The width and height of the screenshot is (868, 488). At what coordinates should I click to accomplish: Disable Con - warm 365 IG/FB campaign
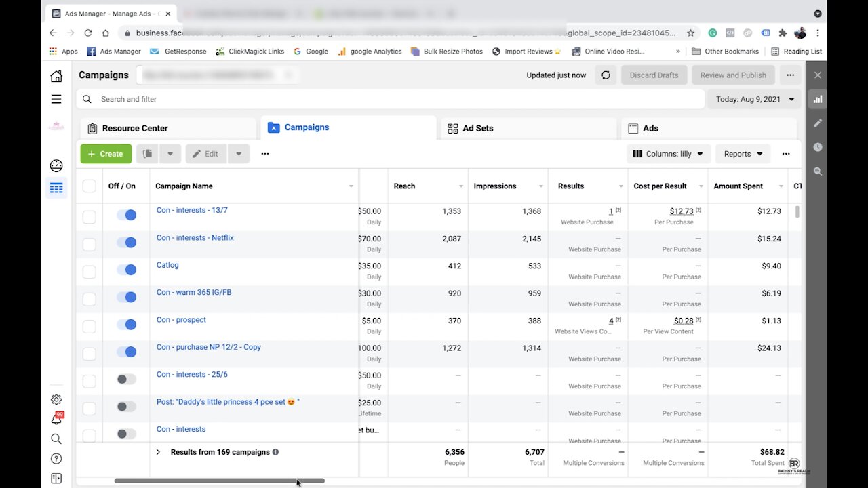pyautogui.click(x=126, y=297)
